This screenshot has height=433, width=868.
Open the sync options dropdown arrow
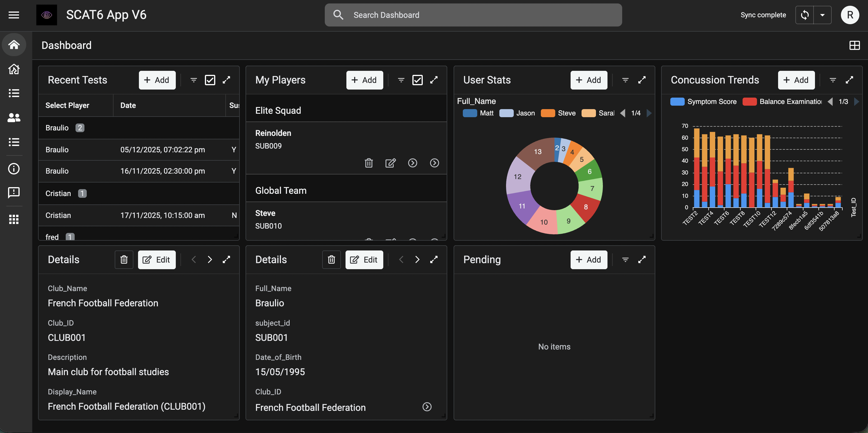[822, 15]
